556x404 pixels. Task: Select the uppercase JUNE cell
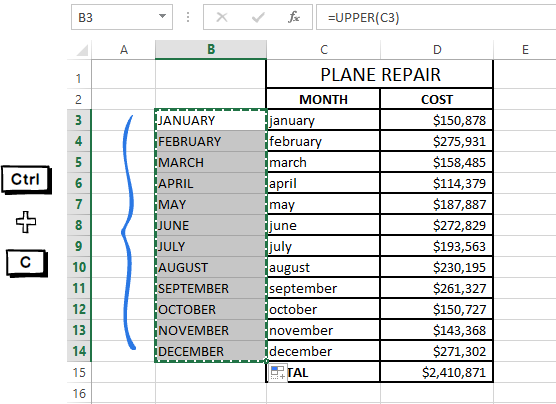[211, 225]
